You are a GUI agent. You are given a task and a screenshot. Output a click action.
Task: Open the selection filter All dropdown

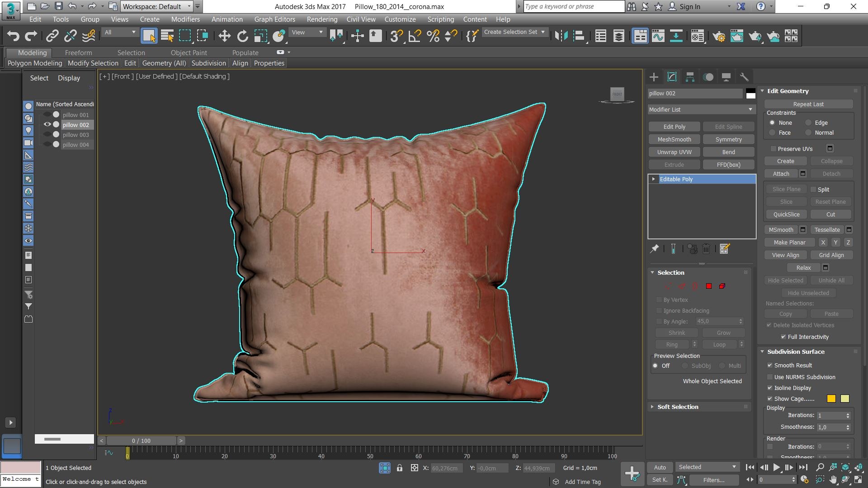pyautogui.click(x=120, y=32)
